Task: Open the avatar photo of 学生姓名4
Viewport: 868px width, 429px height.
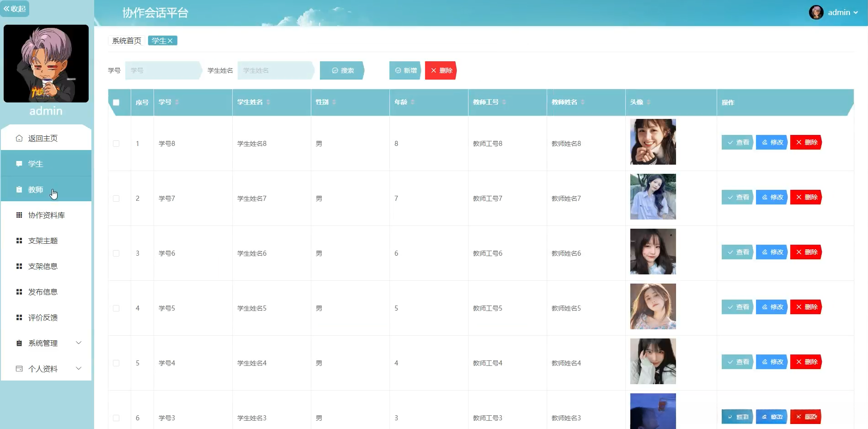Action: [x=653, y=361]
